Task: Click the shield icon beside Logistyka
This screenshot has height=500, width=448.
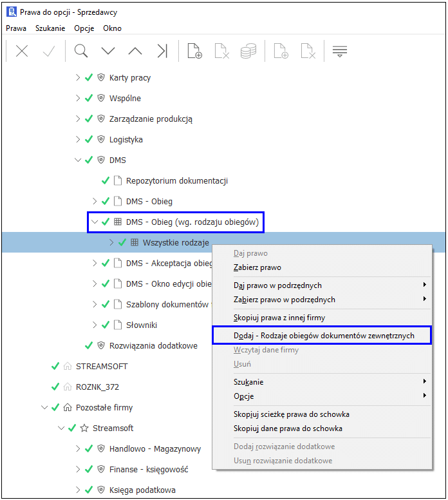Action: (101, 139)
